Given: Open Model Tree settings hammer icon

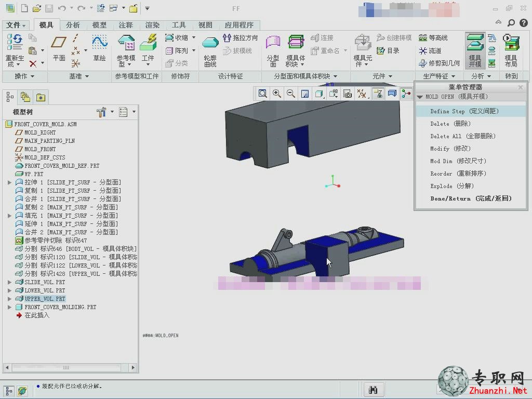Looking at the screenshot, I should [x=101, y=112].
